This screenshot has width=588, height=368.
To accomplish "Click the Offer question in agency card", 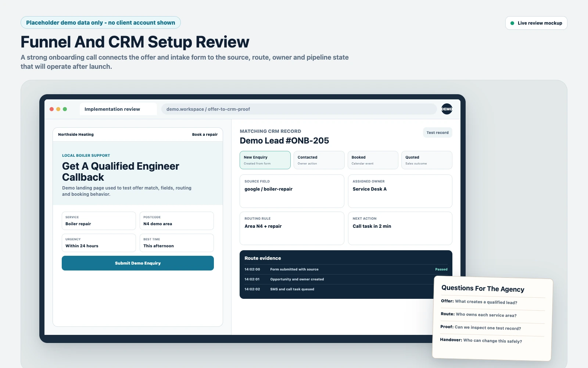I will pos(479,302).
